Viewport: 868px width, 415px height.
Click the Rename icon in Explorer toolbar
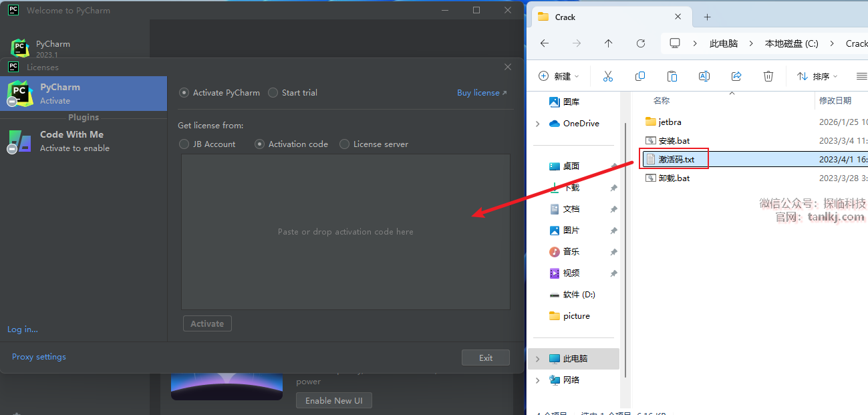click(x=704, y=76)
